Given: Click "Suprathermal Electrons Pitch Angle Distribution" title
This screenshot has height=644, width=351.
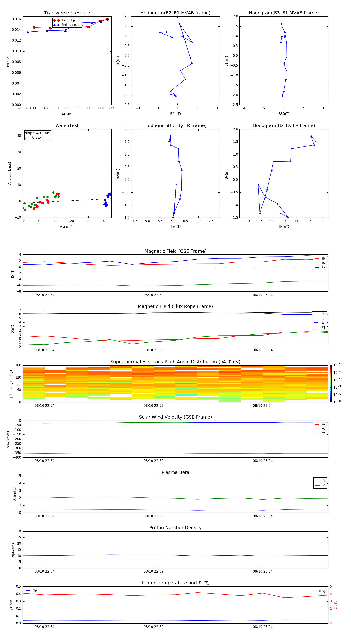Looking at the screenshot, I should pyautogui.click(x=175, y=362).
